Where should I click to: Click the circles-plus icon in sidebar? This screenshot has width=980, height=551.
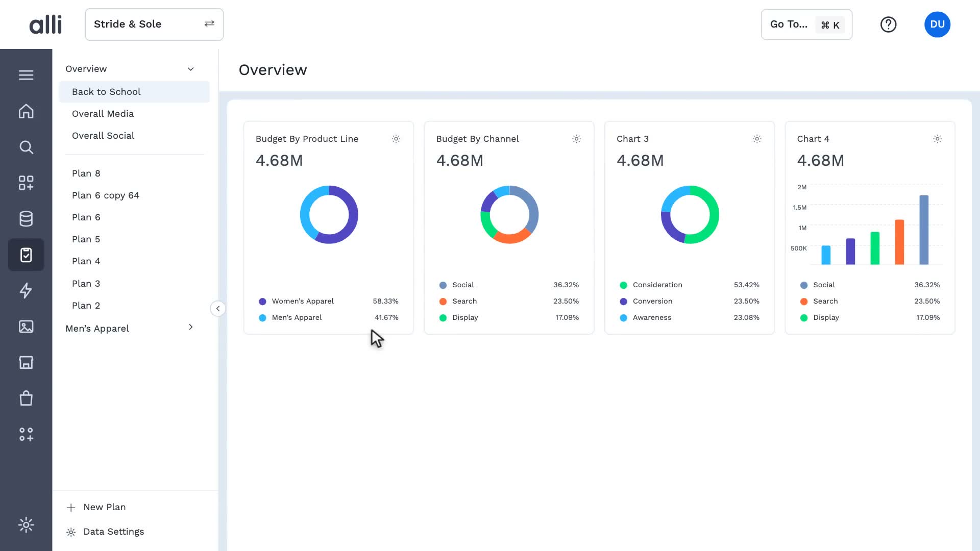(x=26, y=434)
